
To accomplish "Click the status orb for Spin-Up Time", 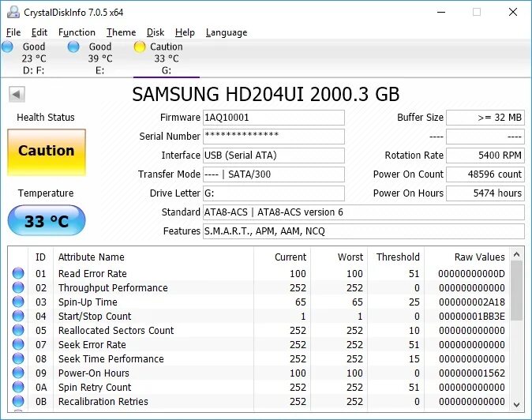I will pos(18,302).
